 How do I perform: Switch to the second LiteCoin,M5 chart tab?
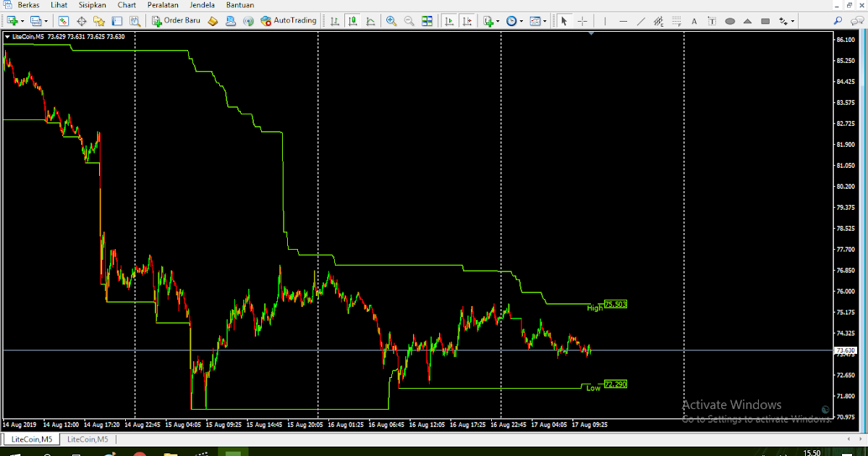pyautogui.click(x=87, y=439)
